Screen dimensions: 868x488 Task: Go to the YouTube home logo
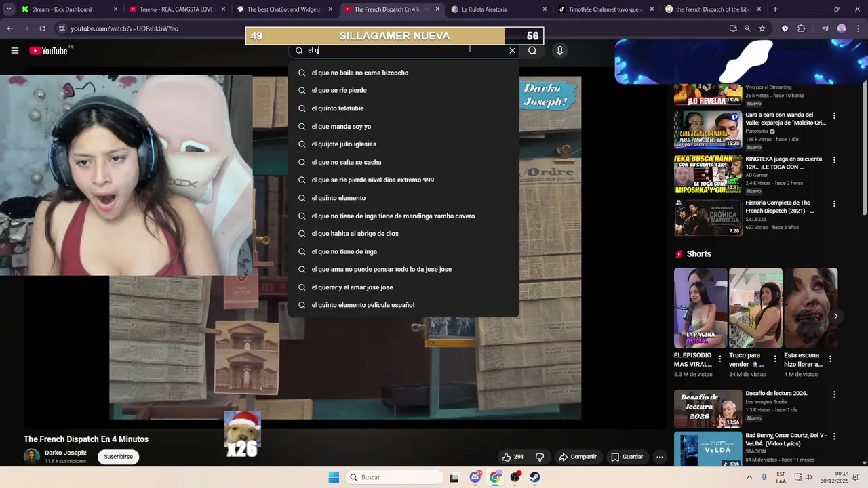pos(49,51)
